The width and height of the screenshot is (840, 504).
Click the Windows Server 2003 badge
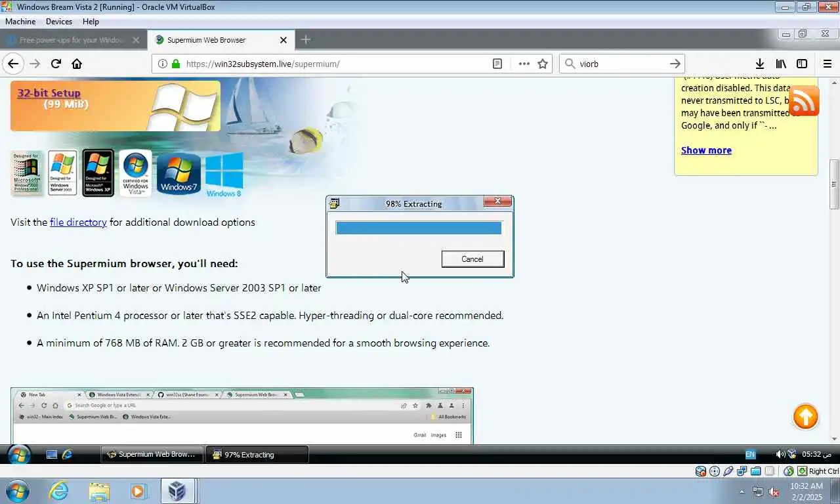[x=62, y=173]
